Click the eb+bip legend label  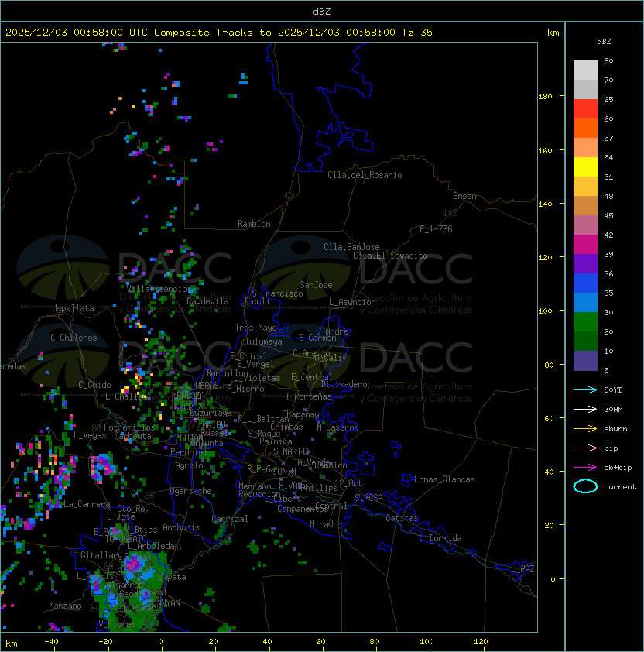coord(618,468)
